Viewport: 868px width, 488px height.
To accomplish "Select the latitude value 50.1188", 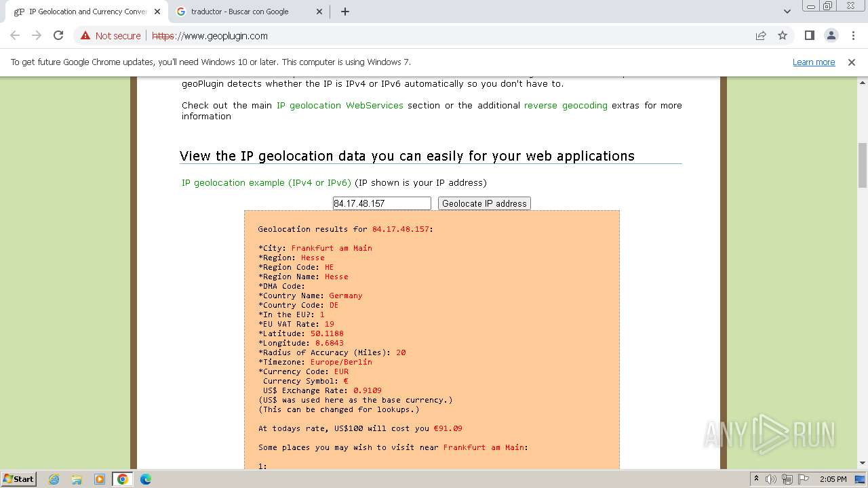I will 327,333.
